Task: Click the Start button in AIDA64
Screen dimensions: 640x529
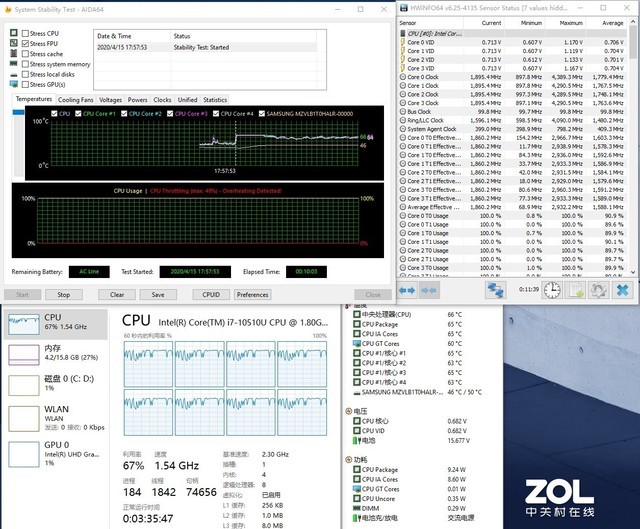Action: (x=22, y=294)
